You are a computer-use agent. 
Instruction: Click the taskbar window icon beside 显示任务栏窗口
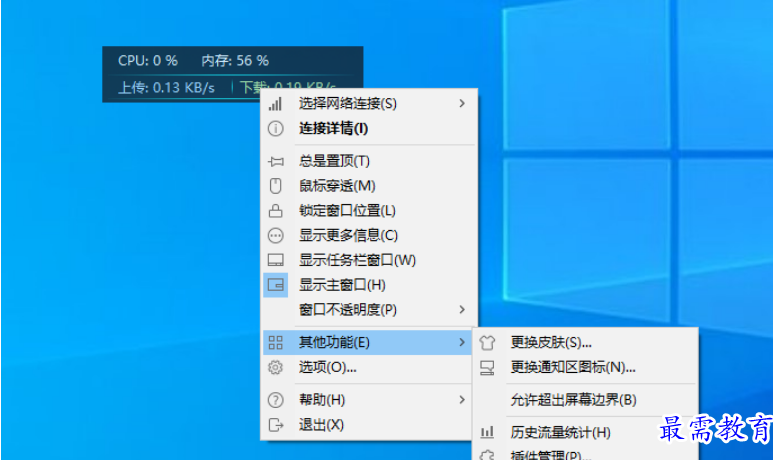click(x=275, y=260)
